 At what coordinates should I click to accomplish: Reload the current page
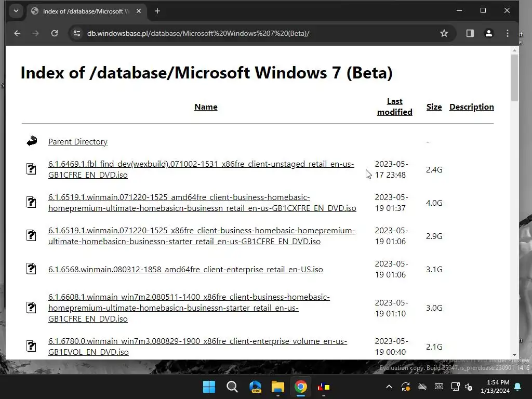point(54,33)
